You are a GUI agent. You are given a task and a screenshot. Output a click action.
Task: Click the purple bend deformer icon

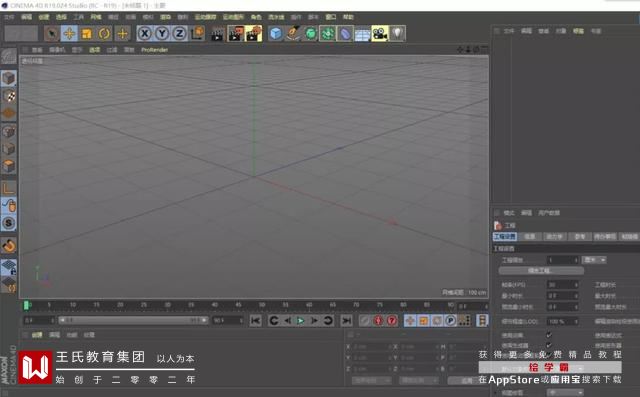(x=345, y=33)
